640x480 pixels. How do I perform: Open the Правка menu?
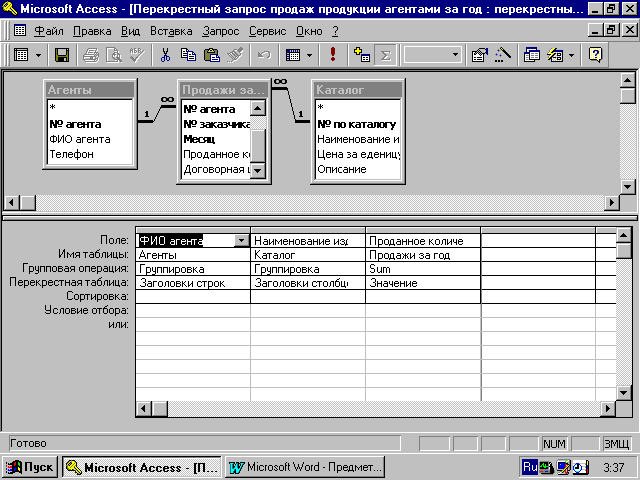click(92, 31)
